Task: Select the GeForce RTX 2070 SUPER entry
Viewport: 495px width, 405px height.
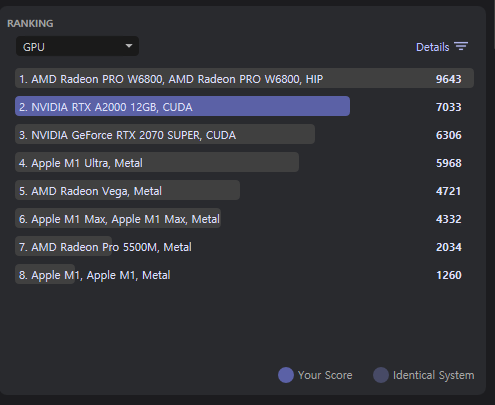Action: tap(165, 134)
